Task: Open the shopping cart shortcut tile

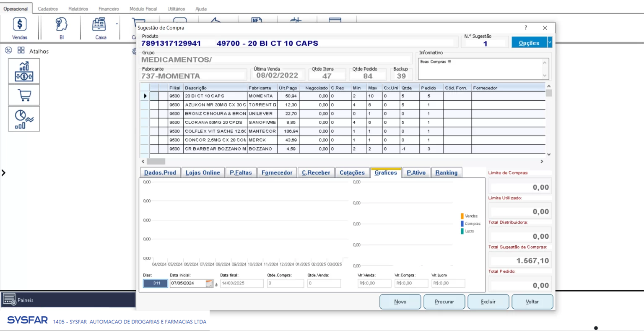Action: (x=24, y=95)
